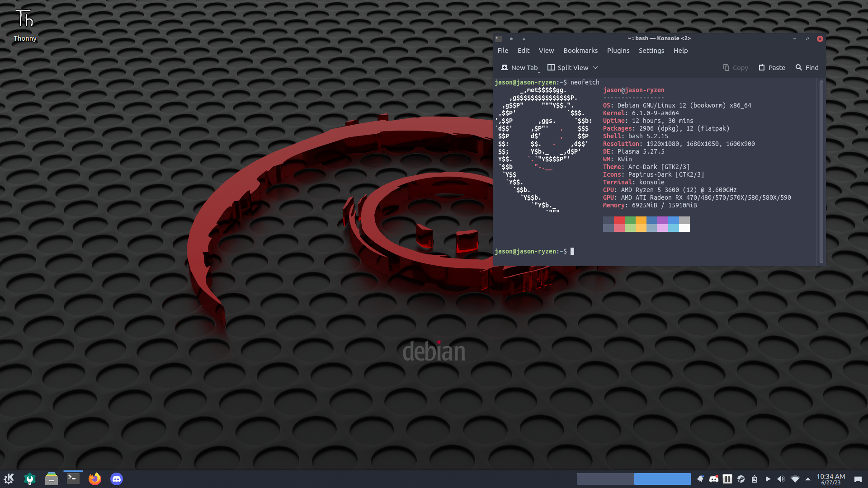Select the highlighted second desktop in pager

(x=662, y=479)
